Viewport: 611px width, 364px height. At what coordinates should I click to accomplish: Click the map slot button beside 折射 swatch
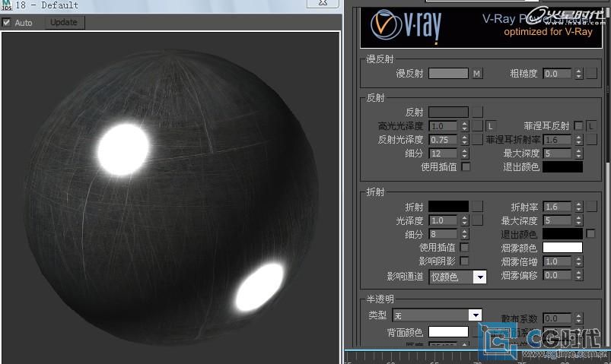[477, 207]
